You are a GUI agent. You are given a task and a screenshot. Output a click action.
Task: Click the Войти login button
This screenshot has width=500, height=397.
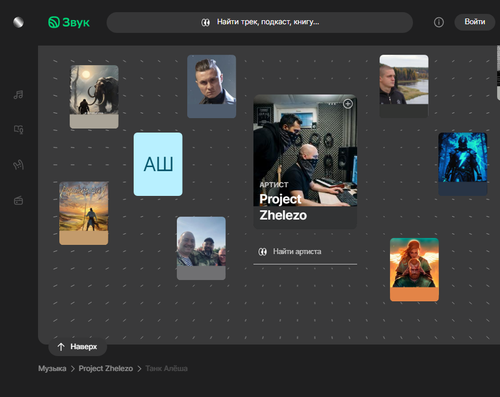click(475, 22)
